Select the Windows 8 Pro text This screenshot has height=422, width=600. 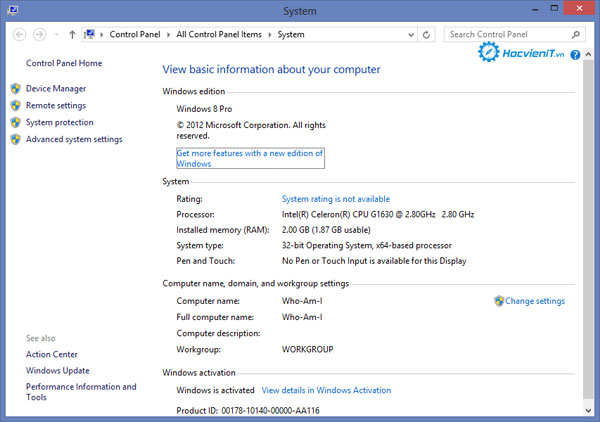point(204,109)
